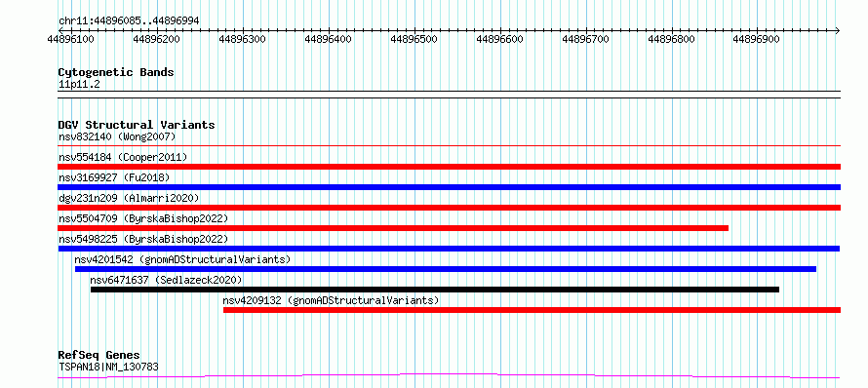Screen dimensions: 868x388
Task: Open nsv4209132 (gnomADStructuralVariants) label
Action: pos(331,300)
